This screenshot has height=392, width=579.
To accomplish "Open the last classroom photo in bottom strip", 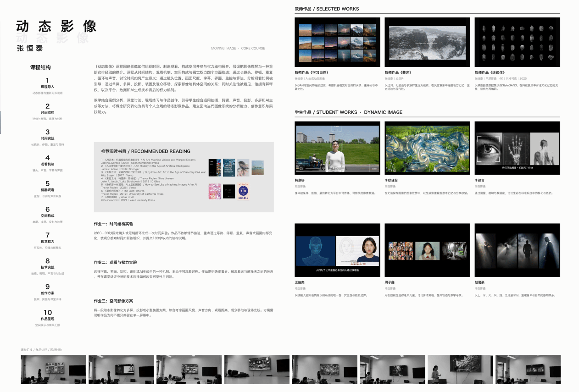I will (x=528, y=369).
